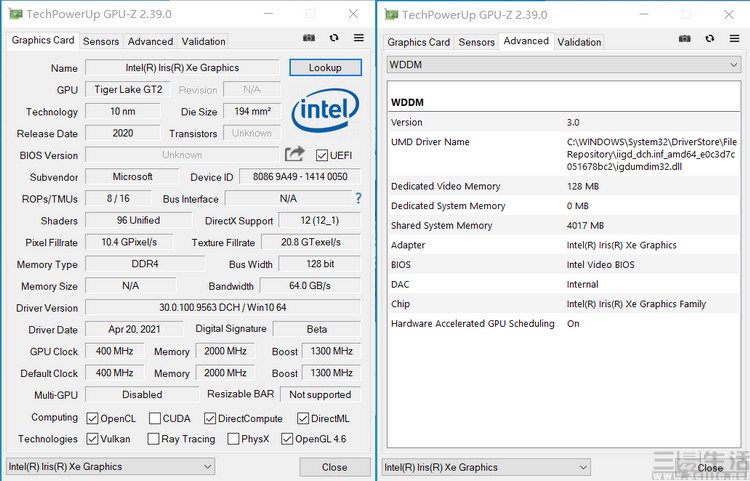Click the Bus Interface question mark
The image size is (750, 481).
(358, 198)
